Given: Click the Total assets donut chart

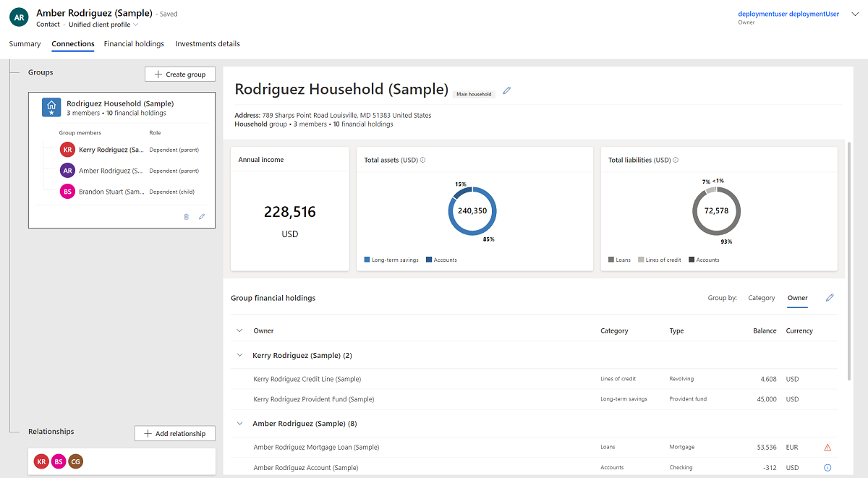Looking at the screenshot, I should click(x=472, y=211).
